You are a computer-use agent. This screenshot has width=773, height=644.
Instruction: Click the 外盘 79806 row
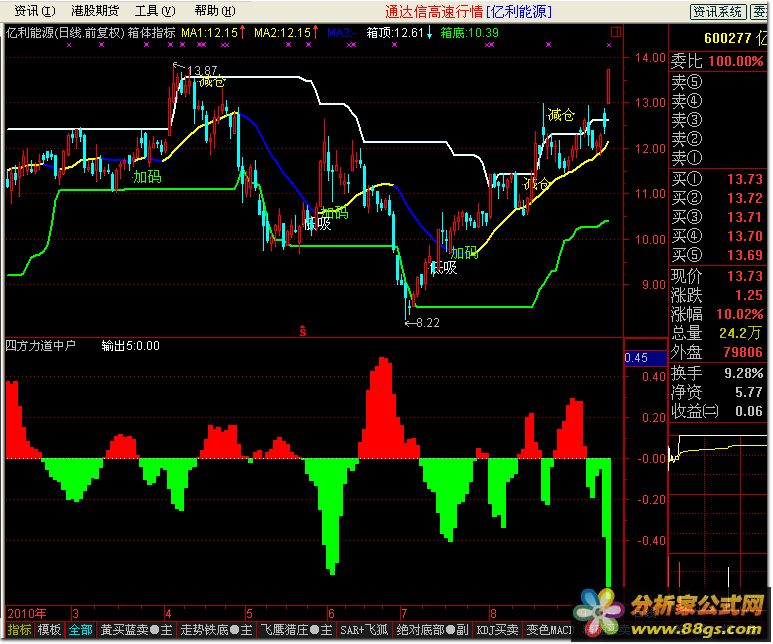tap(717, 352)
